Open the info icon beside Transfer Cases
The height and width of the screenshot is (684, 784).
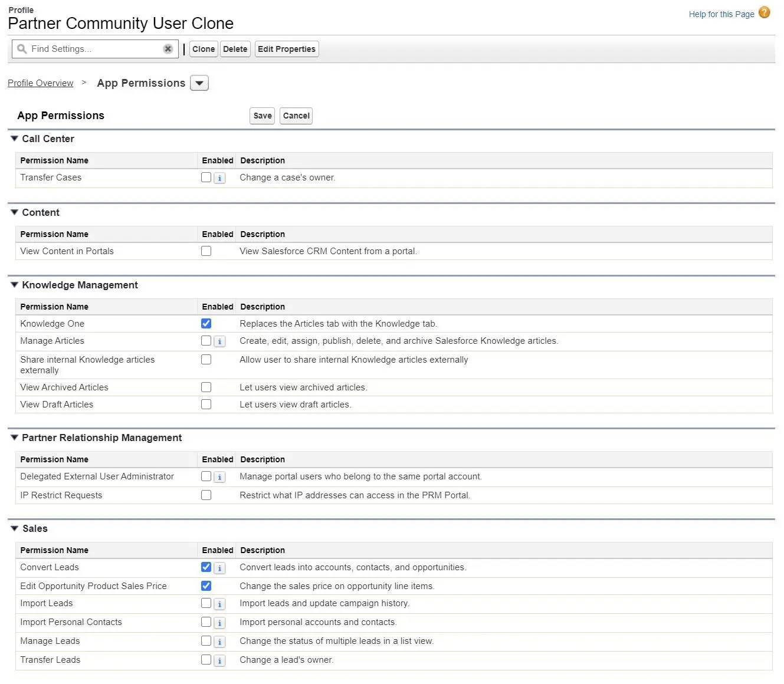(219, 178)
